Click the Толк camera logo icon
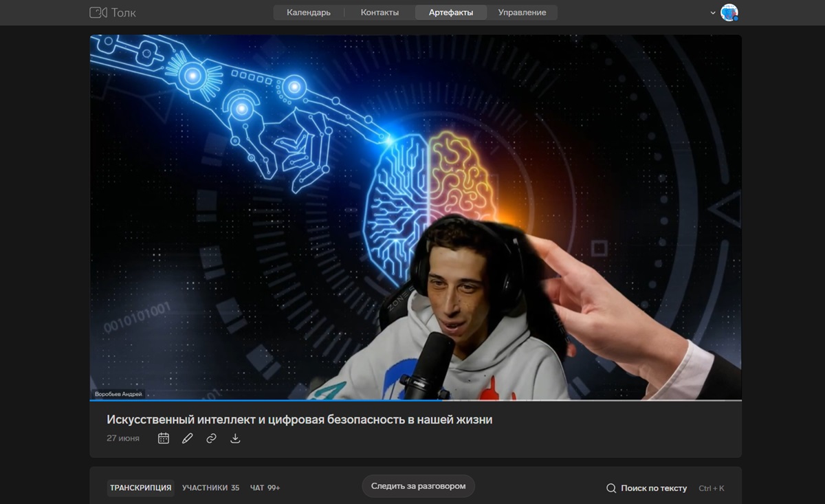Image resolution: width=825 pixels, height=504 pixels. (x=98, y=12)
